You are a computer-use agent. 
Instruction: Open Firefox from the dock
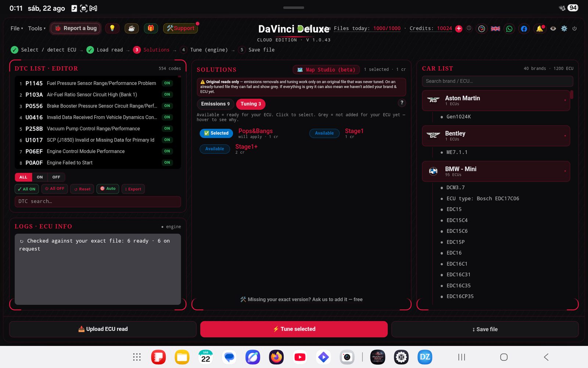click(276, 357)
